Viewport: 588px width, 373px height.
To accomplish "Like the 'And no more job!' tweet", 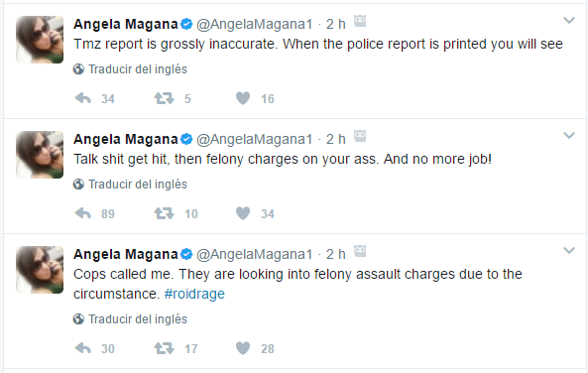I will click(x=243, y=214).
